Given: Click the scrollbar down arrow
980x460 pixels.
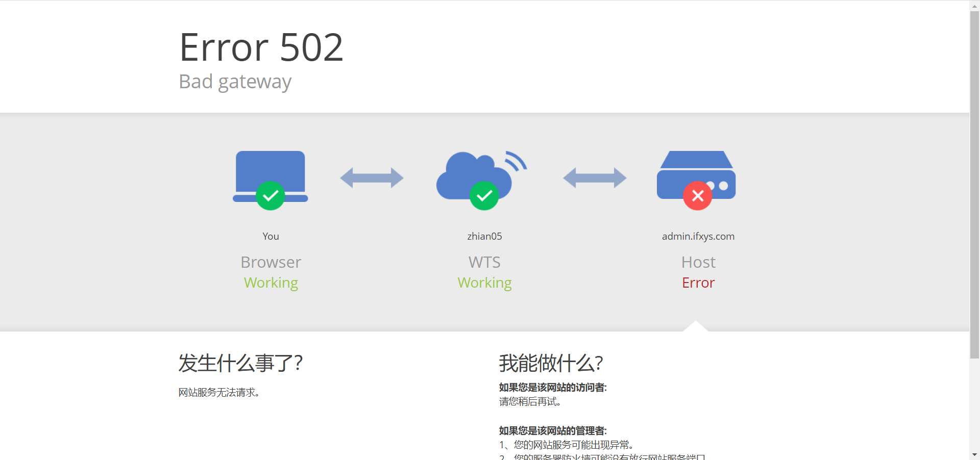Looking at the screenshot, I should point(975,454).
